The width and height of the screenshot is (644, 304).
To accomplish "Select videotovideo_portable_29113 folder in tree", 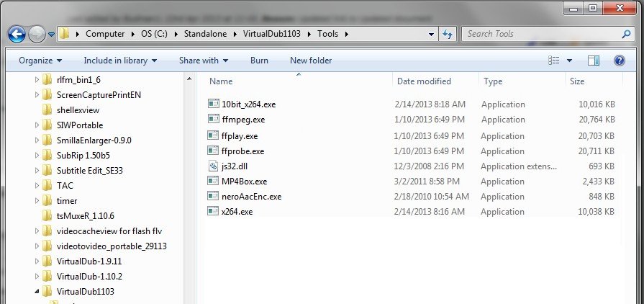I will [x=112, y=246].
